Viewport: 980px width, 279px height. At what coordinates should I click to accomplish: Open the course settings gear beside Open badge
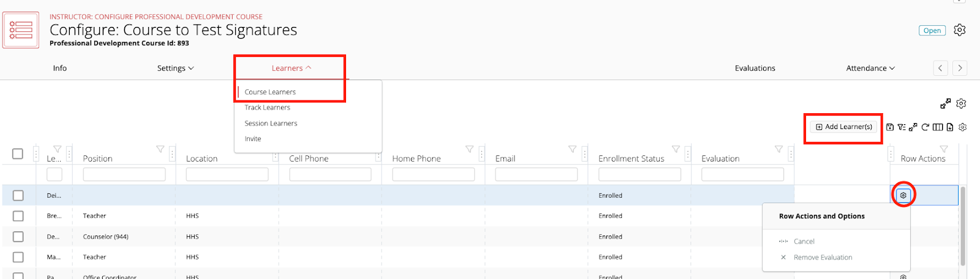tap(960, 30)
